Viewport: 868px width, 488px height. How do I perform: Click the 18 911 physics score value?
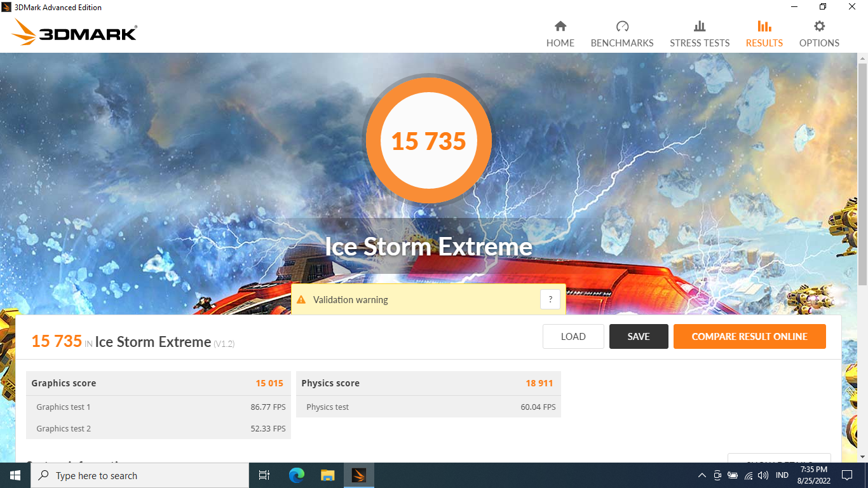coord(539,383)
